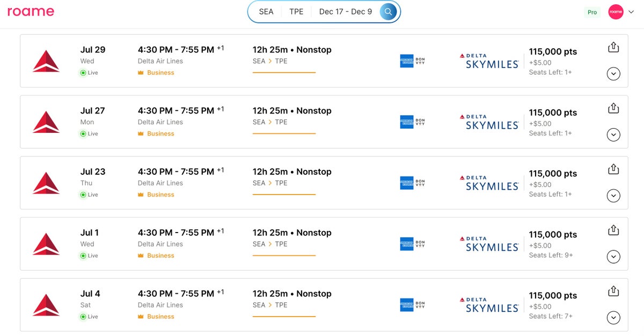Screen dimensions: 644x336
Task: Go to roame home via logo
Action: (31, 12)
